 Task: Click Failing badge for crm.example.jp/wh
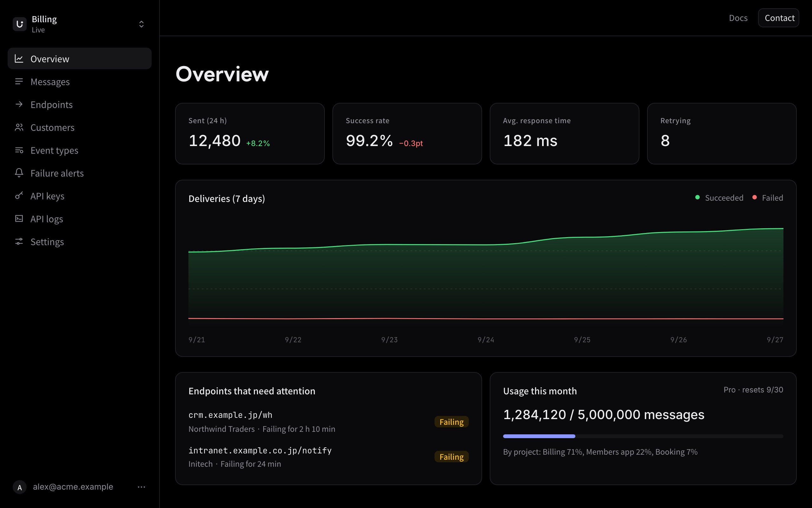[451, 422]
